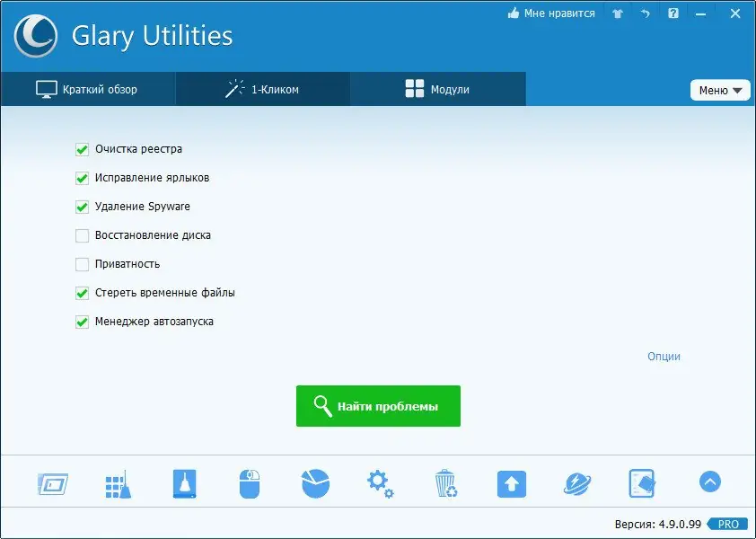Screen dimensions: 756x539
Task: Select the recycle bin shredder icon
Action: pyautogui.click(x=445, y=482)
